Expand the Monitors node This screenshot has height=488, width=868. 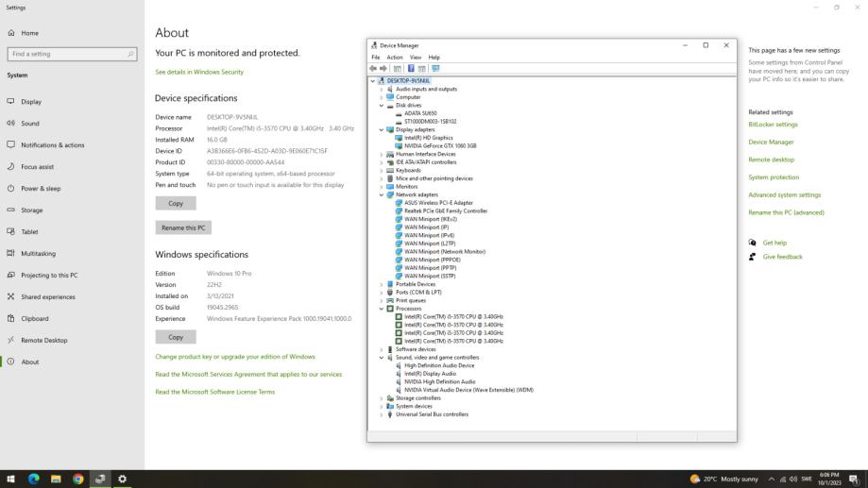click(382, 187)
